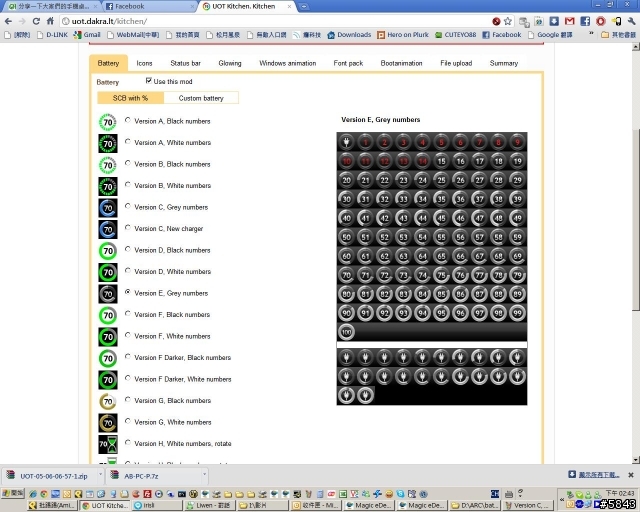
Task: Switch to the Status bar tab
Action: click(x=185, y=63)
